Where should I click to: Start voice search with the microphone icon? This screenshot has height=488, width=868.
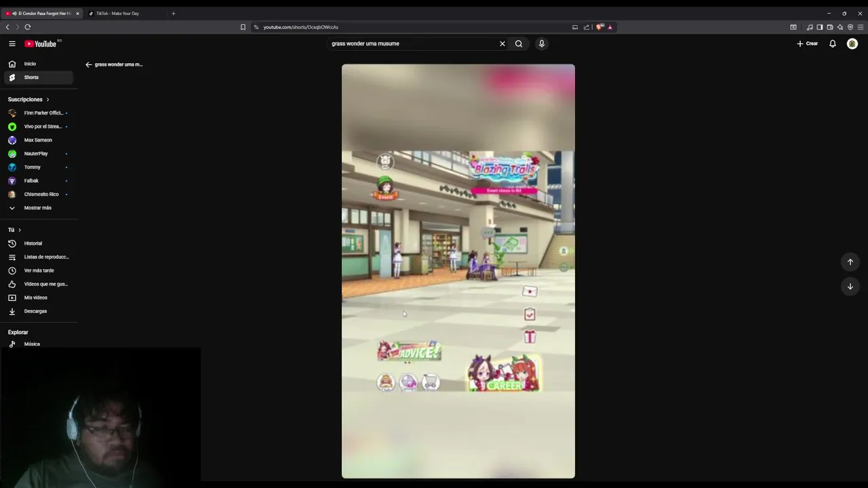541,43
